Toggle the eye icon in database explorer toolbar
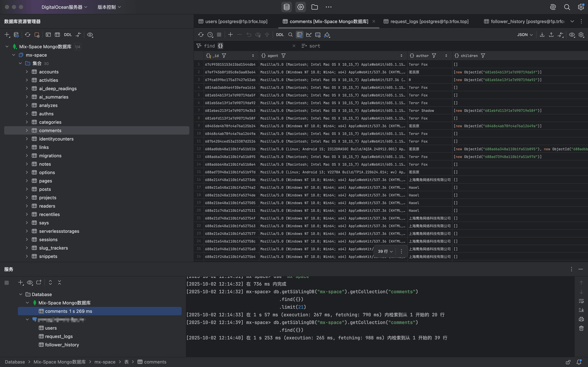Image resolution: width=588 pixels, height=367 pixels. point(90,35)
